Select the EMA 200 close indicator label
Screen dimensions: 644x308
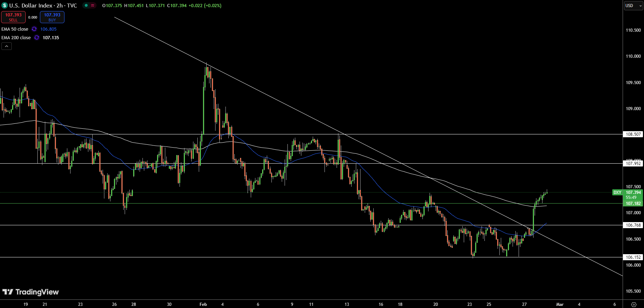16,38
